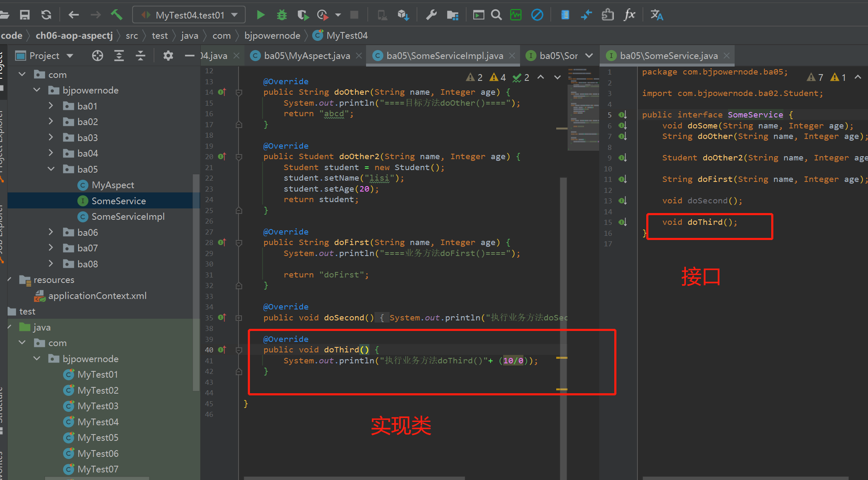The width and height of the screenshot is (868, 480).
Task: Click Collapse All icon in Project panel
Action: (141, 56)
